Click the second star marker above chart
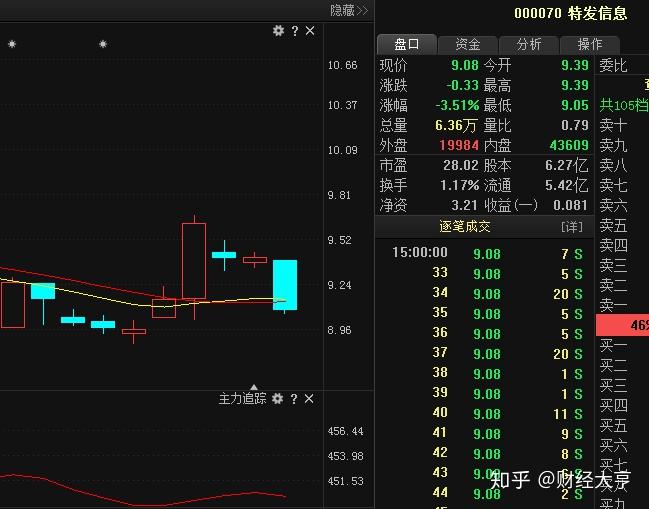Viewport: 649px width, 509px height. click(103, 44)
